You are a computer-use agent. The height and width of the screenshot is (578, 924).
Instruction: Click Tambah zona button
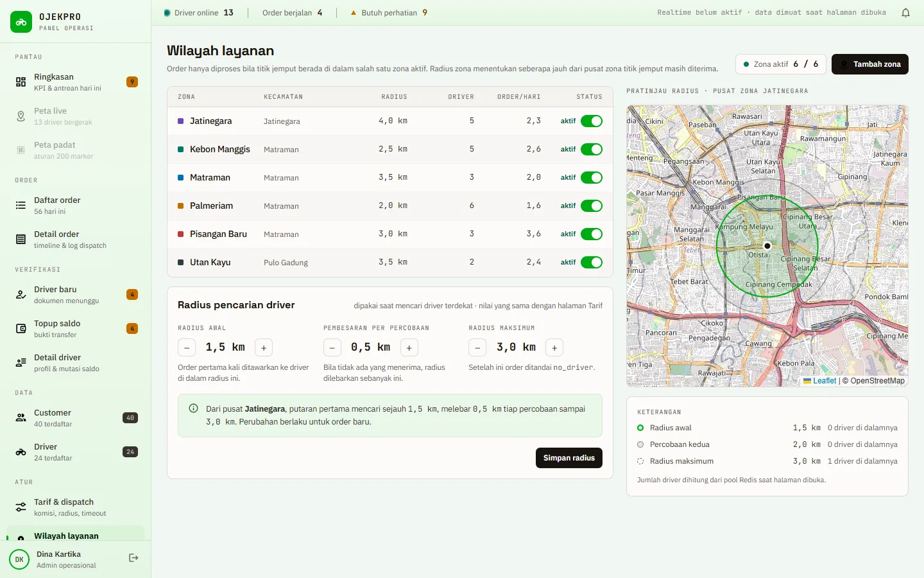870,64
